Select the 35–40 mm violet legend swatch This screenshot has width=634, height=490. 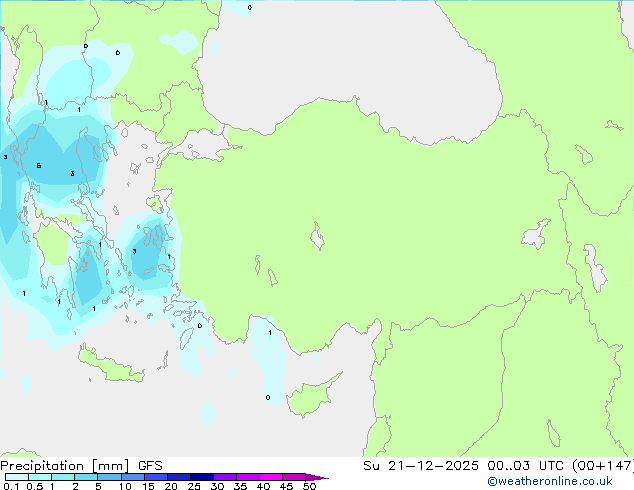pyautogui.click(x=248, y=477)
